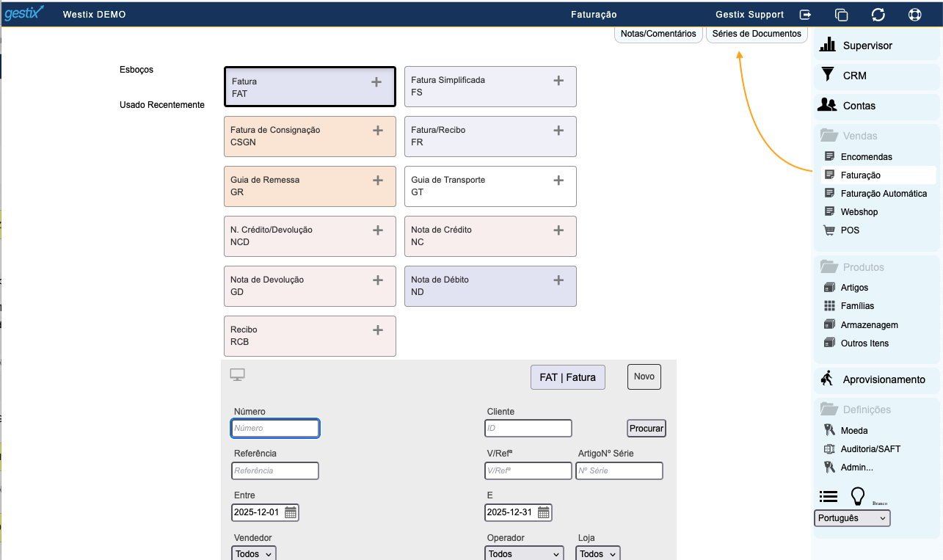The width and height of the screenshot is (943, 560).
Task: Click the plus icon on Fatura Simplificada
Action: click(558, 81)
